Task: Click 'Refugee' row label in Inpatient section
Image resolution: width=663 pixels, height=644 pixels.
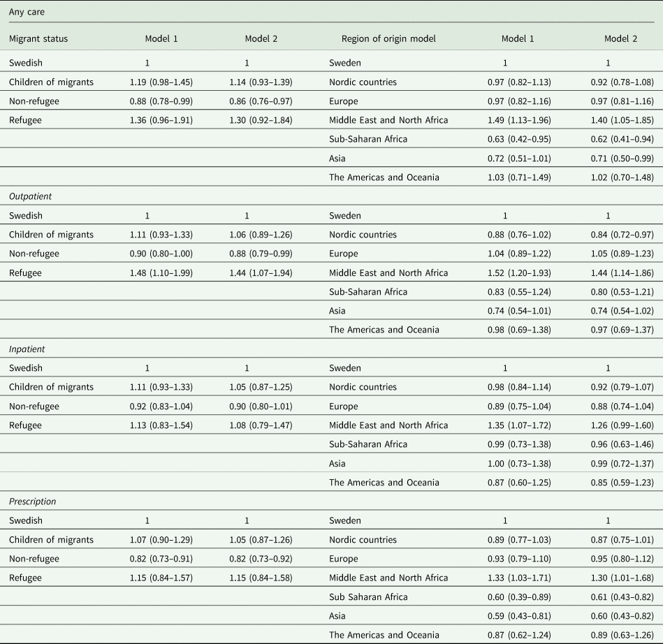Action: 25,425
